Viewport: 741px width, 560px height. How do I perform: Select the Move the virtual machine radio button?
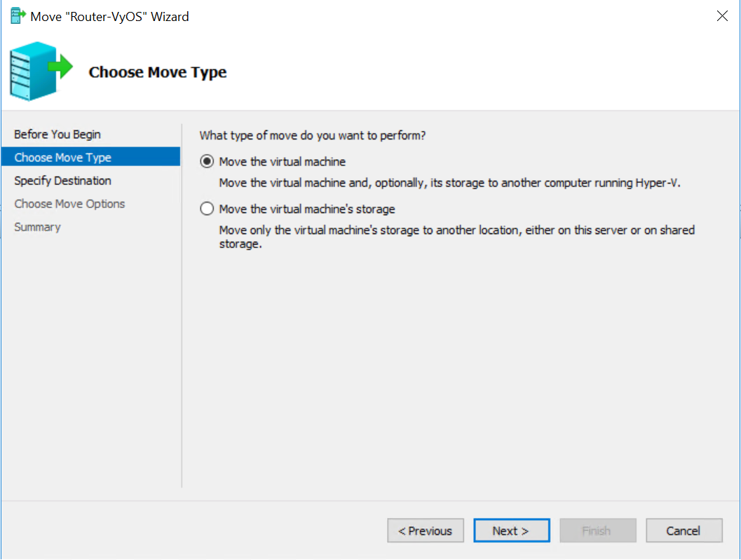point(207,162)
